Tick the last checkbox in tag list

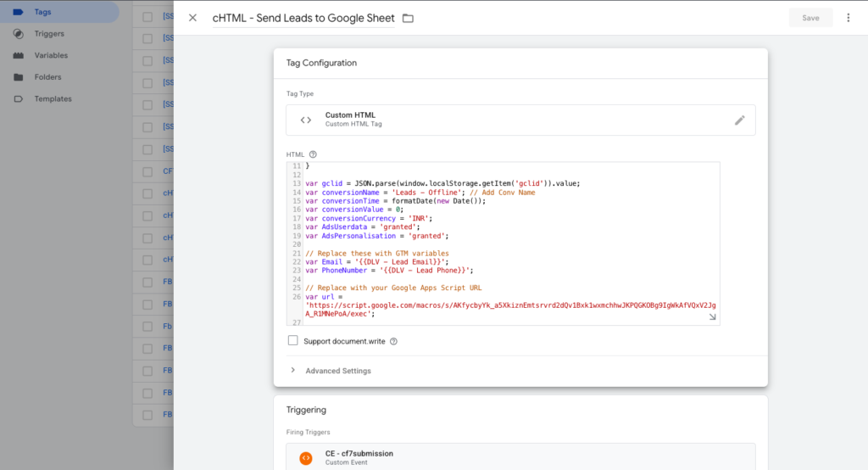pyautogui.click(x=147, y=415)
